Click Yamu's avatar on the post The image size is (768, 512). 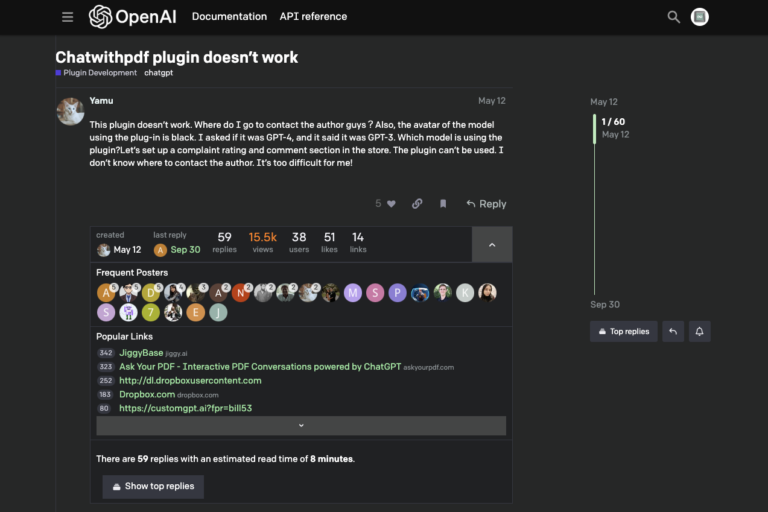pos(70,111)
